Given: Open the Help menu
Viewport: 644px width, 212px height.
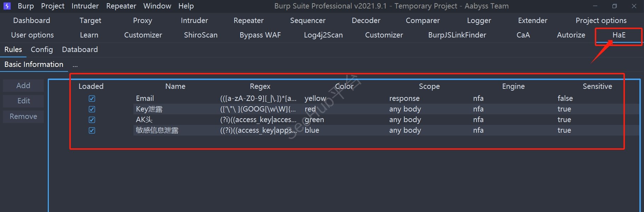Looking at the screenshot, I should coord(186,6).
